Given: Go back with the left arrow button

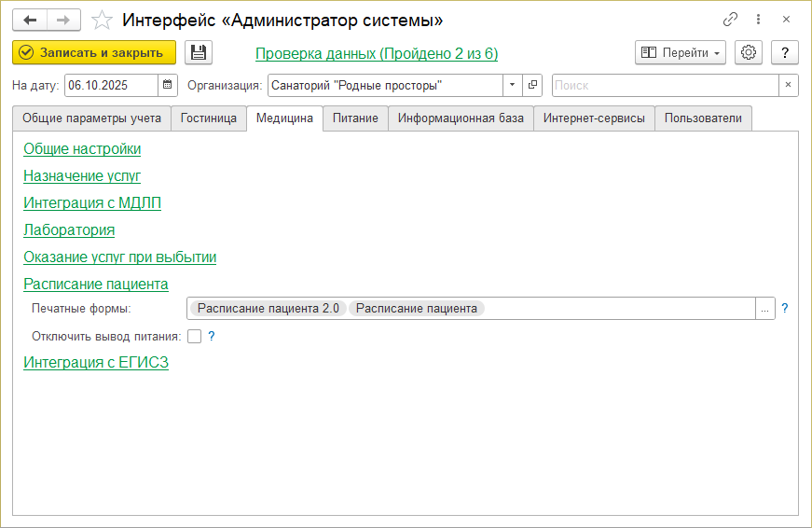Looking at the screenshot, I should [30, 21].
